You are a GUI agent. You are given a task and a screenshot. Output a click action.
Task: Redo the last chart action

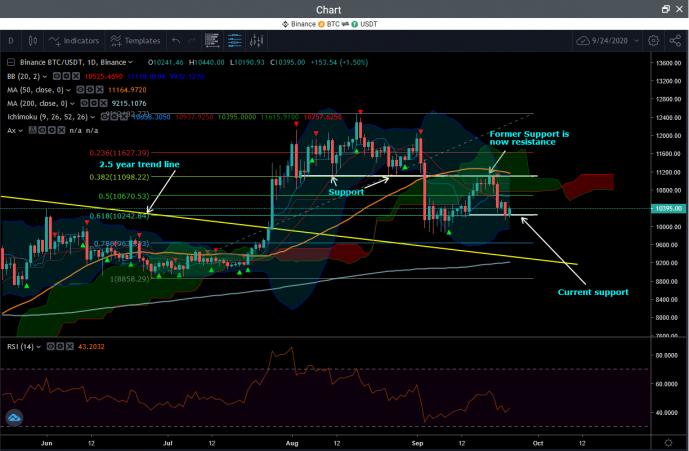coord(192,41)
